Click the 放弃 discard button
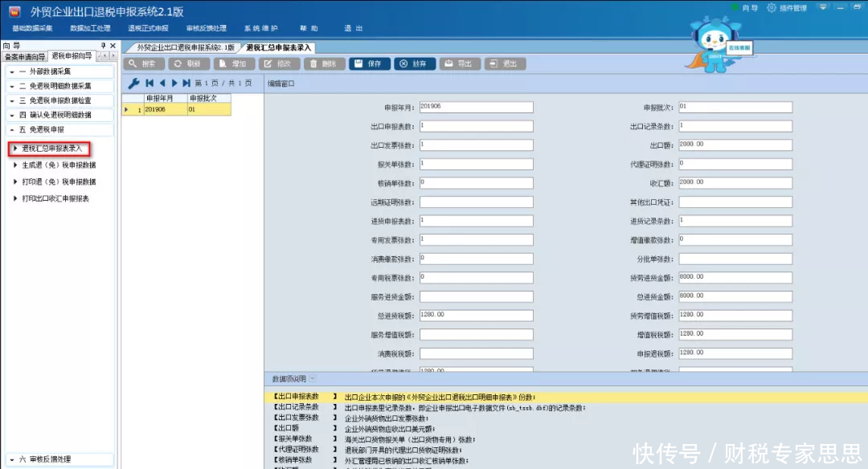Screen dimensions: 868x469 416,64
